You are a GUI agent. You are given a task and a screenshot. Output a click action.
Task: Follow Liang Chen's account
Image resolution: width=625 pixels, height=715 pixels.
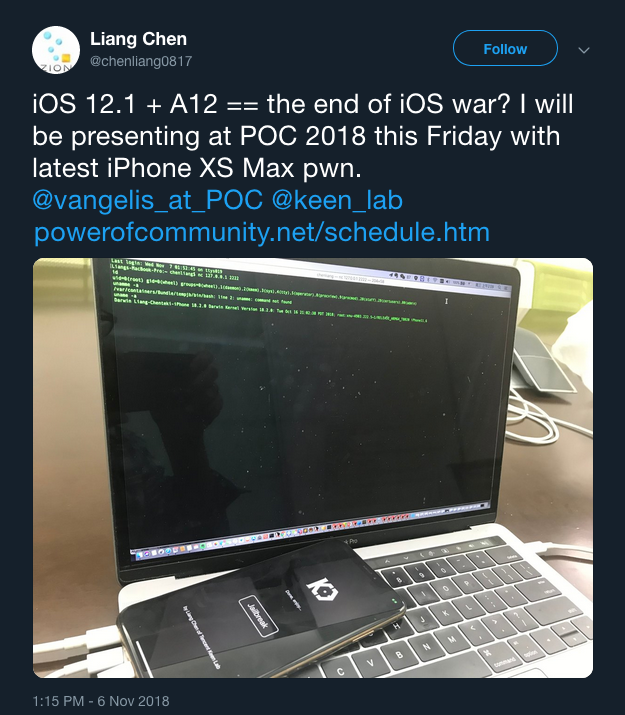pyautogui.click(x=505, y=48)
